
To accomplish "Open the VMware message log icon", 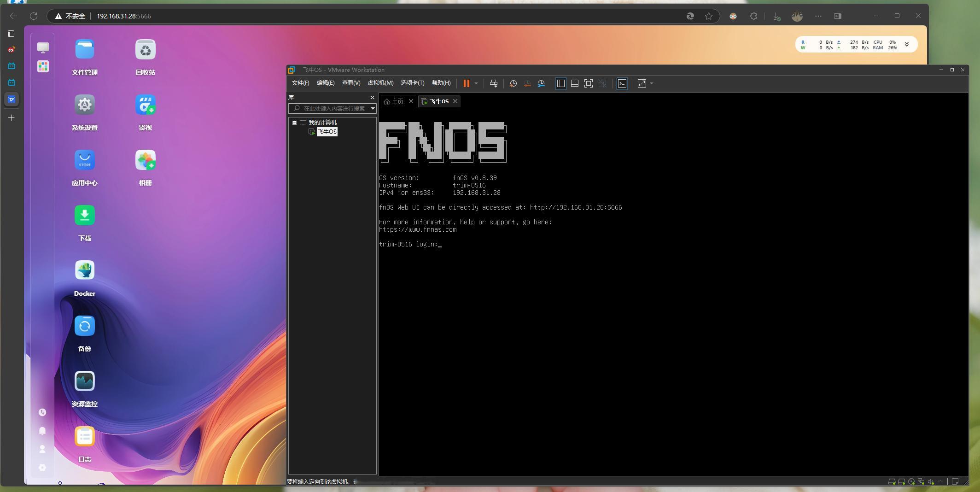I will pos(956,482).
